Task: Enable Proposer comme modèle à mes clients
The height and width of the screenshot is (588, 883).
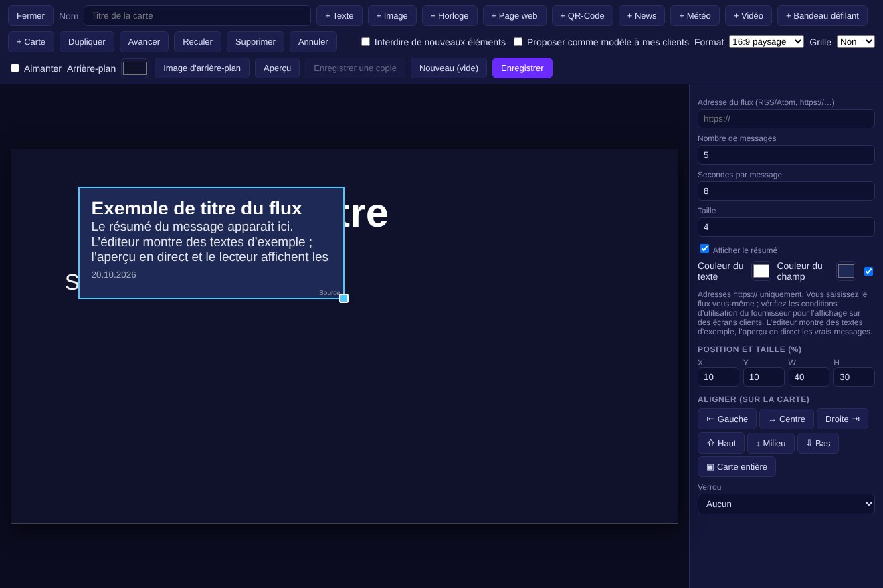Action: click(x=518, y=41)
